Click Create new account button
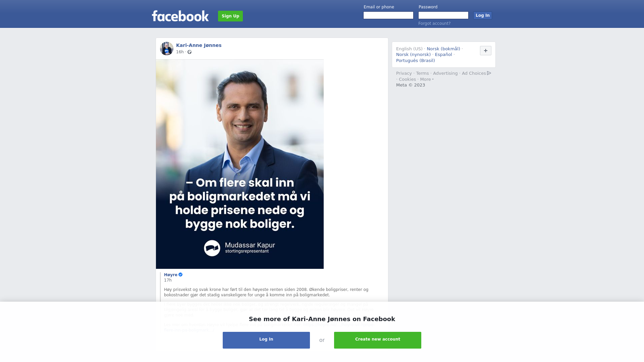 378,340
